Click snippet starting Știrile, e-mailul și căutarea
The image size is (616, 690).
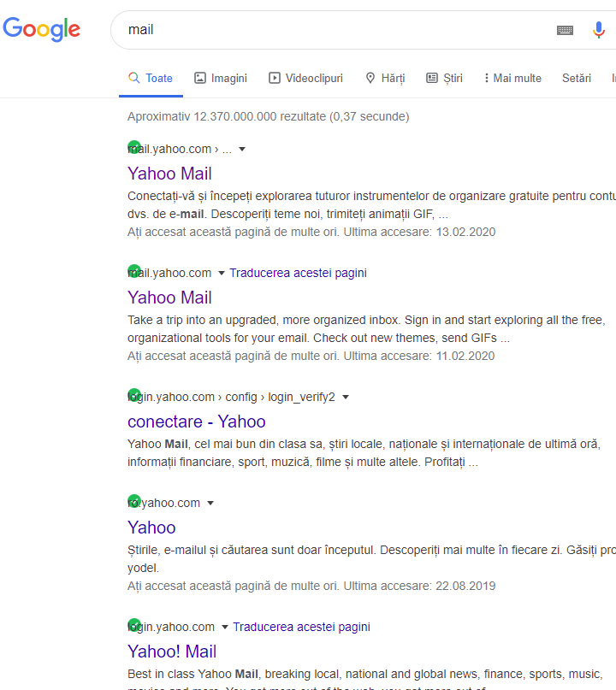pyautogui.click(x=371, y=559)
